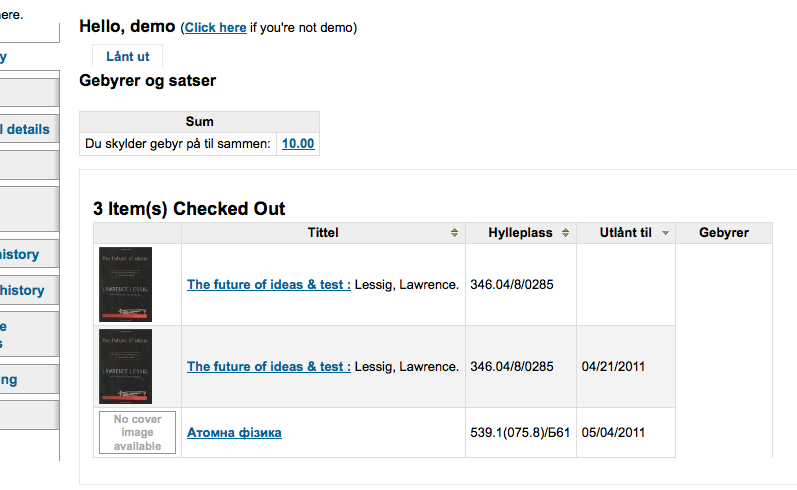
Task: Select the topmost white sidebar tab
Action: (24, 57)
